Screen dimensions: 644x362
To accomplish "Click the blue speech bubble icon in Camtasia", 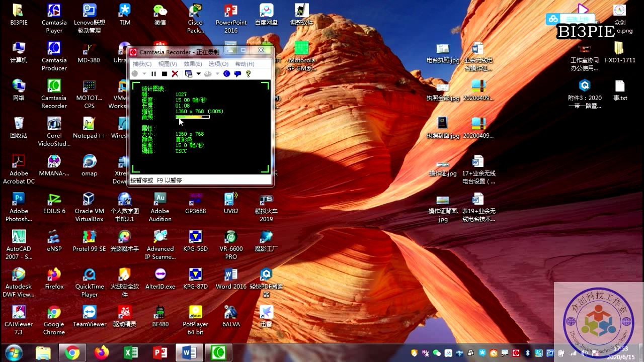I will point(237,74).
